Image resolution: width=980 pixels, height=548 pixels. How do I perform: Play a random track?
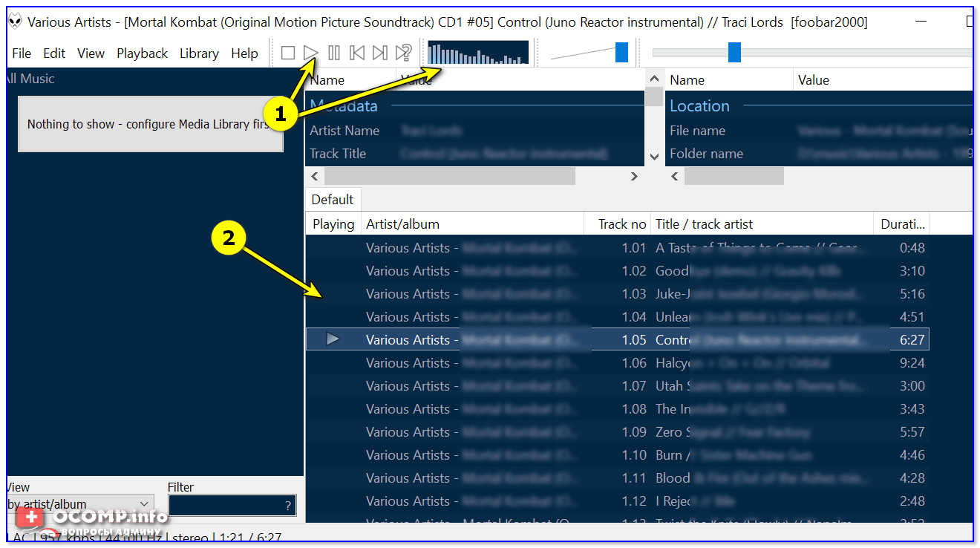[403, 53]
